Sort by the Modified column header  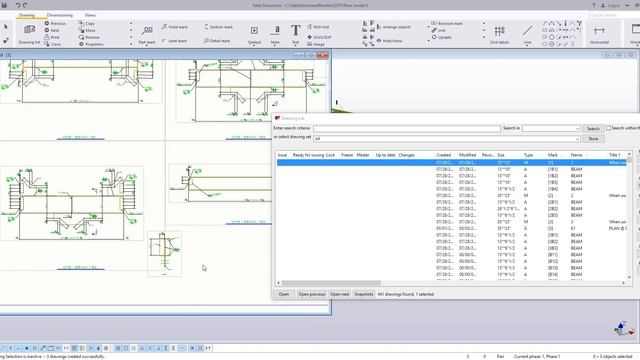tap(468, 155)
